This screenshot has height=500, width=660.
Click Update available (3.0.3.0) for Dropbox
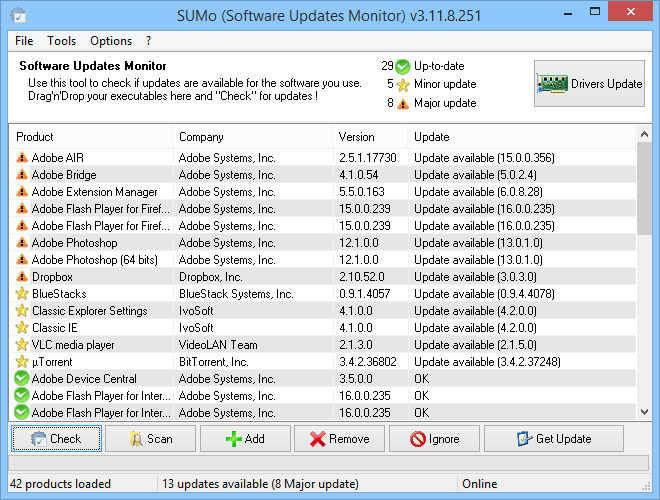(x=475, y=277)
